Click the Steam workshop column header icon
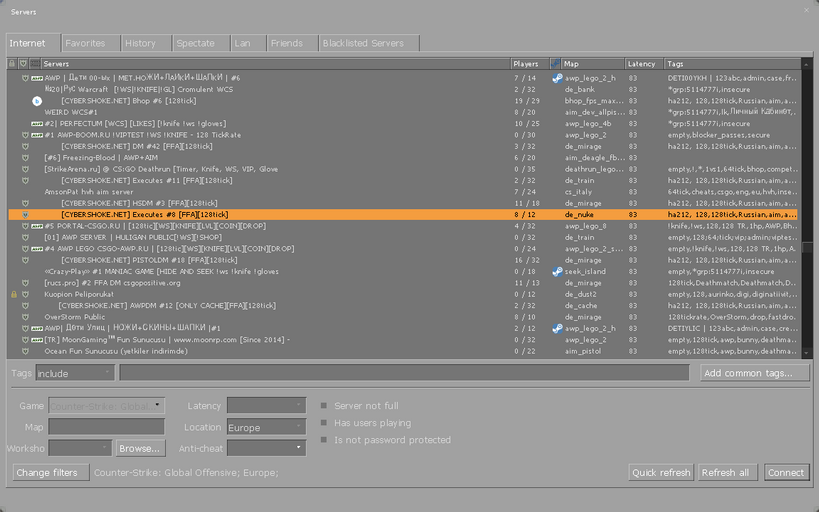 coord(556,64)
